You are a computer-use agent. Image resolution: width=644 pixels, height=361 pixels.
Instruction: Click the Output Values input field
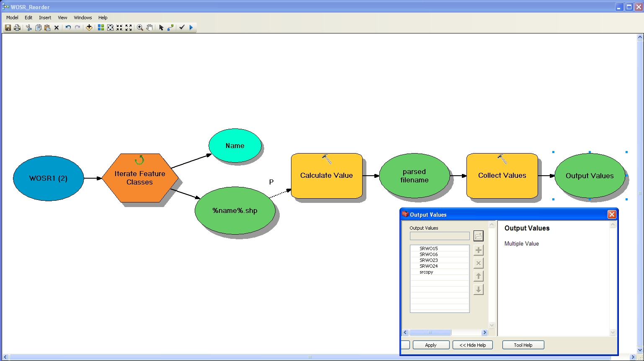[x=440, y=236]
